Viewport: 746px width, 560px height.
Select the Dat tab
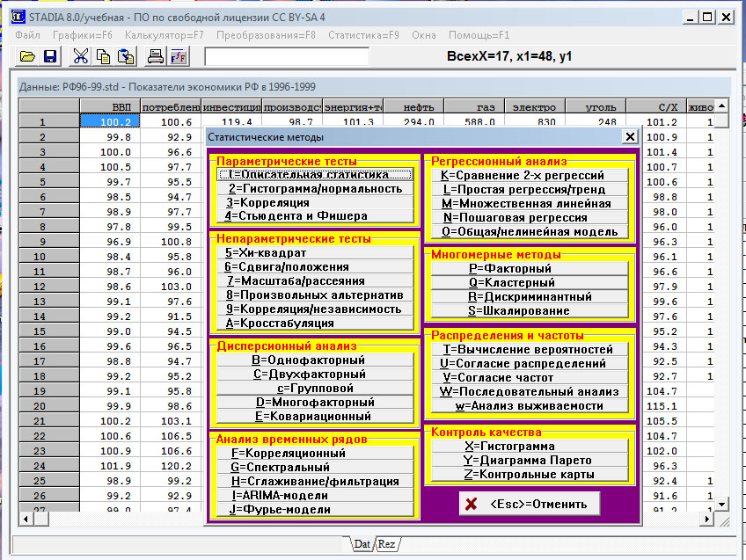tap(362, 544)
